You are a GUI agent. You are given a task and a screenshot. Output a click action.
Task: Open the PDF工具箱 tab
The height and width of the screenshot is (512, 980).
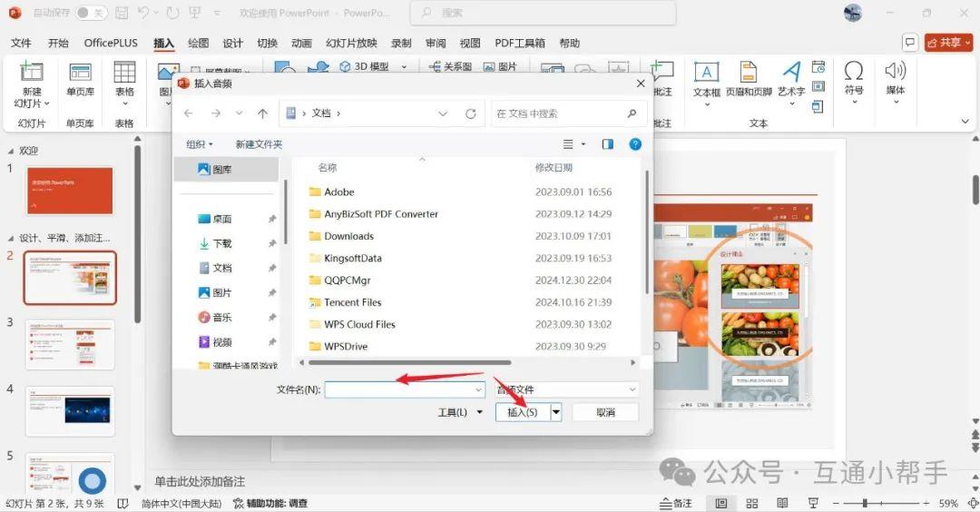(x=520, y=43)
